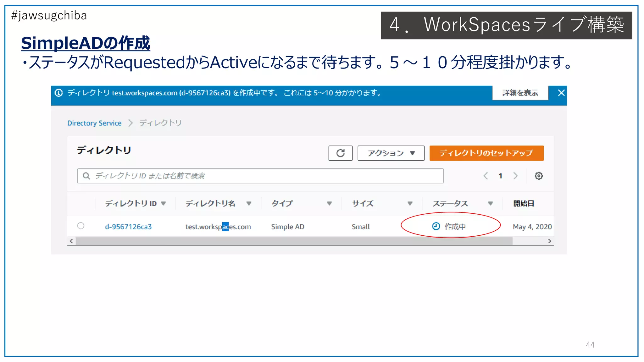Sort by タイプ column arrow
The height and width of the screenshot is (362, 644).
click(x=329, y=203)
